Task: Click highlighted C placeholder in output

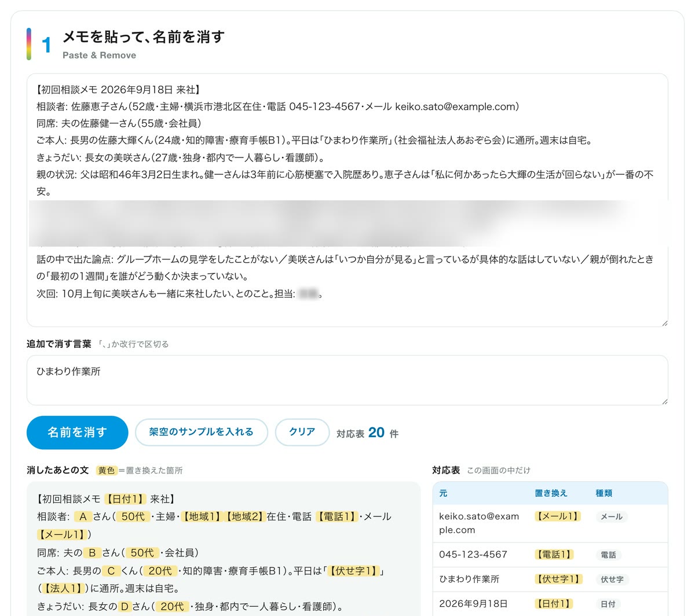Action: (x=111, y=571)
